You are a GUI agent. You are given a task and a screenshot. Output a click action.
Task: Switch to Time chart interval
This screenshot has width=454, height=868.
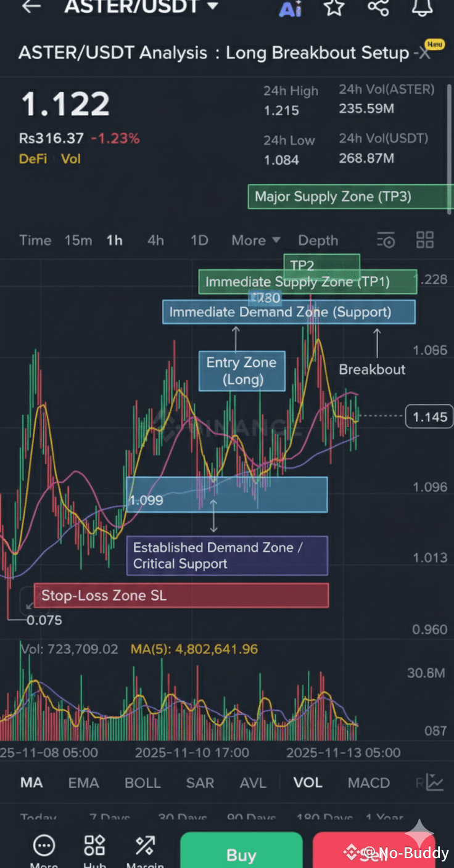(35, 240)
